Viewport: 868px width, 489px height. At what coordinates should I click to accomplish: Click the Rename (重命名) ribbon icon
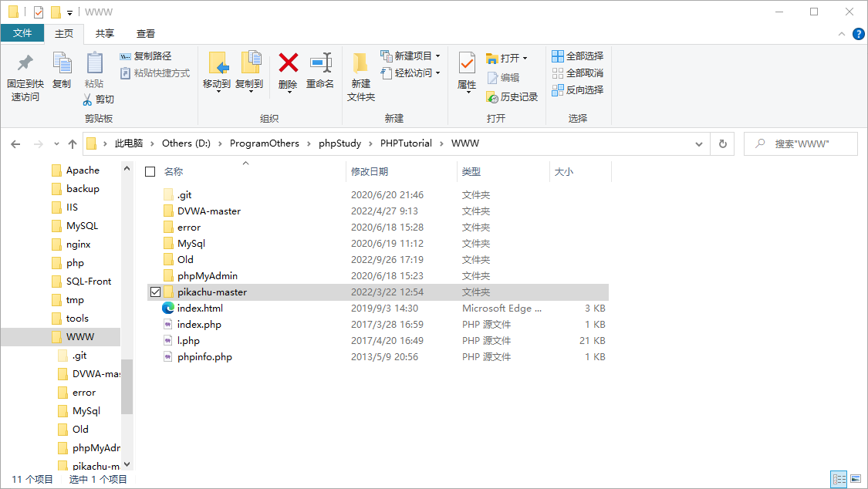tap(320, 63)
